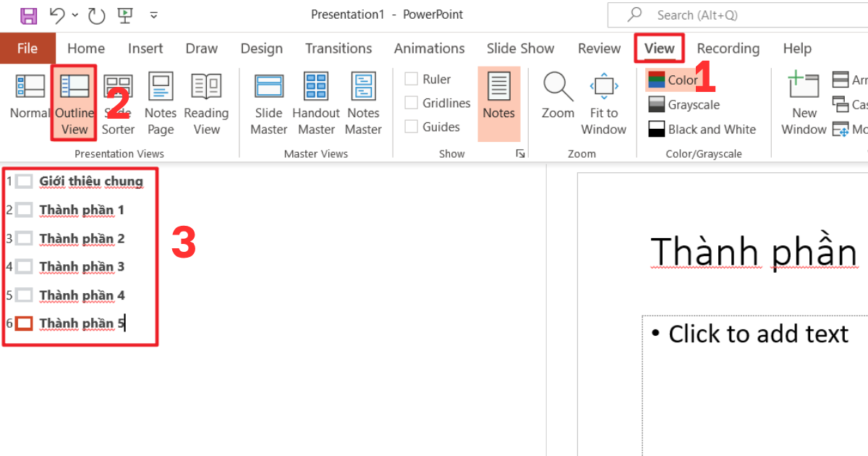This screenshot has height=456, width=868.
Task: Select slide 2 icon in outline
Action: pyautogui.click(x=24, y=210)
